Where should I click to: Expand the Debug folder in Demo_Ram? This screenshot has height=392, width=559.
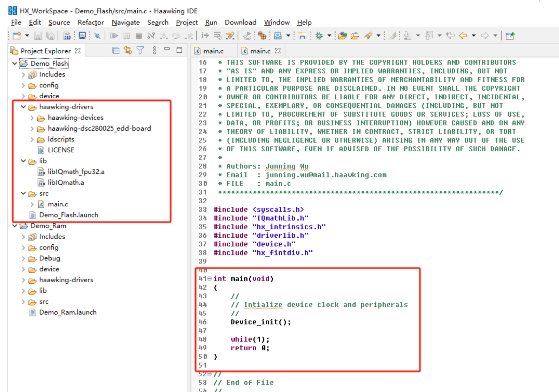tap(23, 258)
